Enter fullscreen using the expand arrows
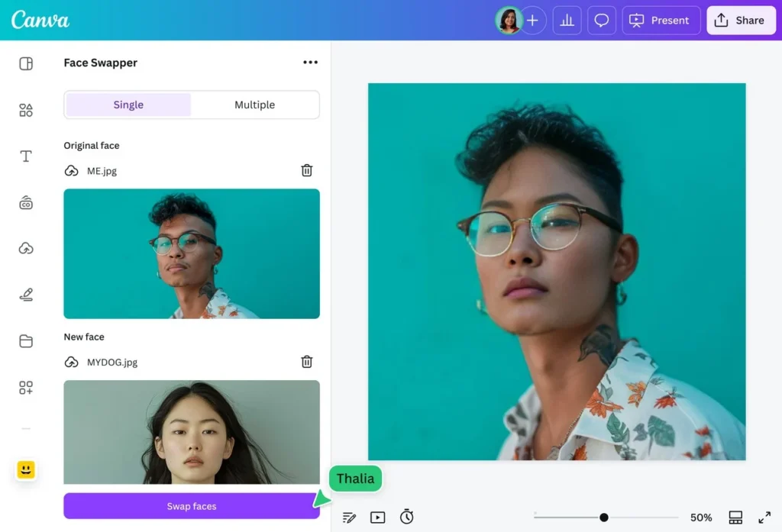 coord(764,517)
